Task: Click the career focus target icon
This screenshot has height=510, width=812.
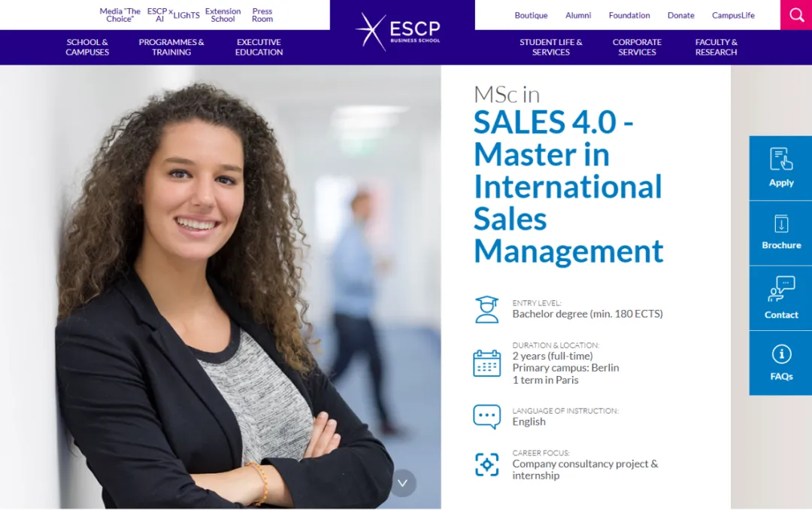Action: pos(486,464)
